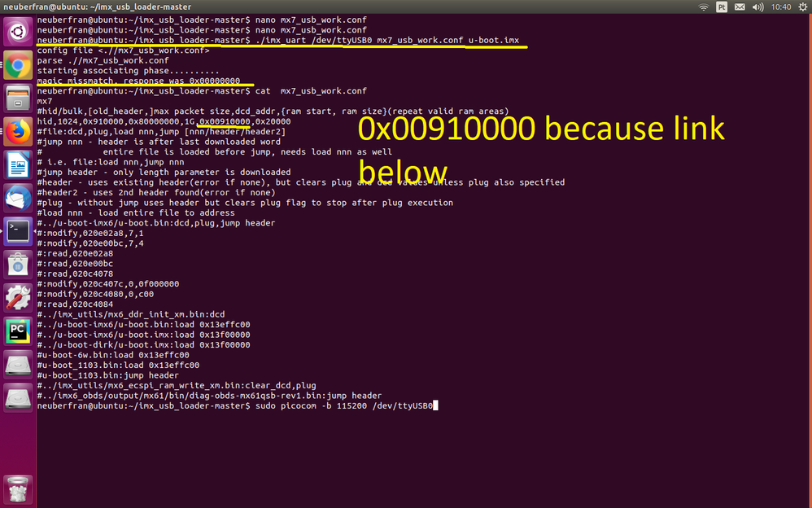Click the "hid,1024,0x910000,0x80000000" config line

164,121
